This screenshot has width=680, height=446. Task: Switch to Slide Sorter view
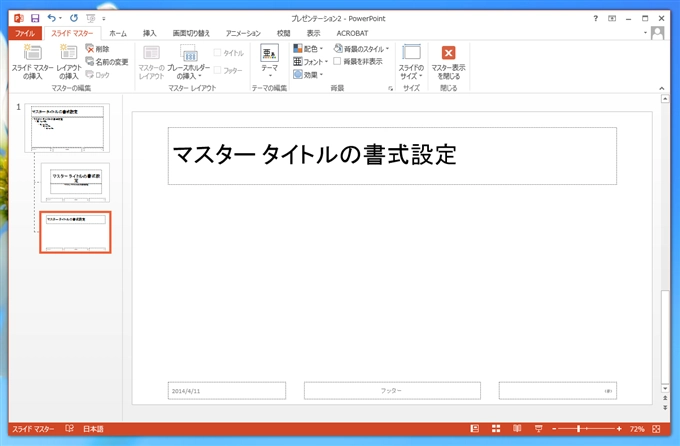[496, 429]
